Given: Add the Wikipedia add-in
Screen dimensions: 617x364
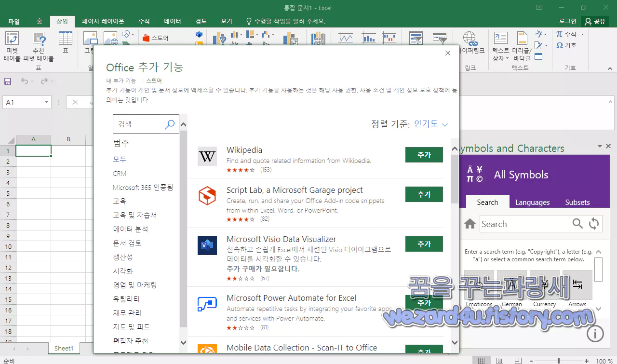Looking at the screenshot, I should click(424, 155).
